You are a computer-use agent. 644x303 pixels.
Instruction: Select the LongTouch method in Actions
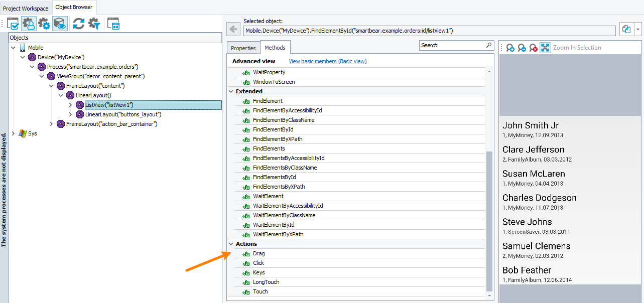[x=266, y=282]
